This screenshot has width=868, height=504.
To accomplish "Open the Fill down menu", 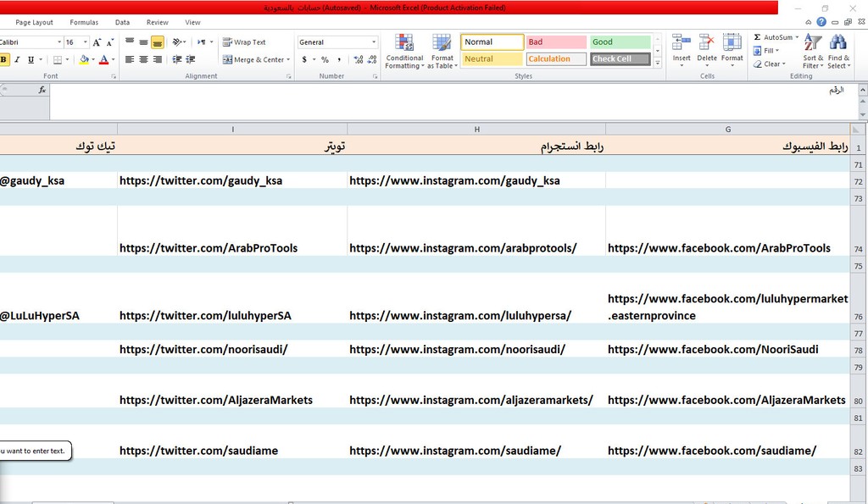I will (x=766, y=50).
